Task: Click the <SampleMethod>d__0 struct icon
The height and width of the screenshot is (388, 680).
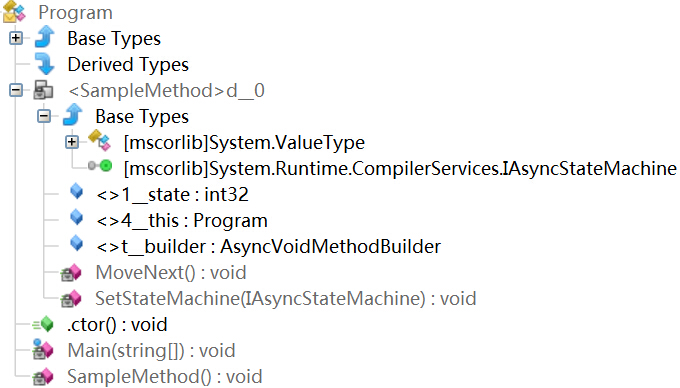Action: (x=43, y=90)
